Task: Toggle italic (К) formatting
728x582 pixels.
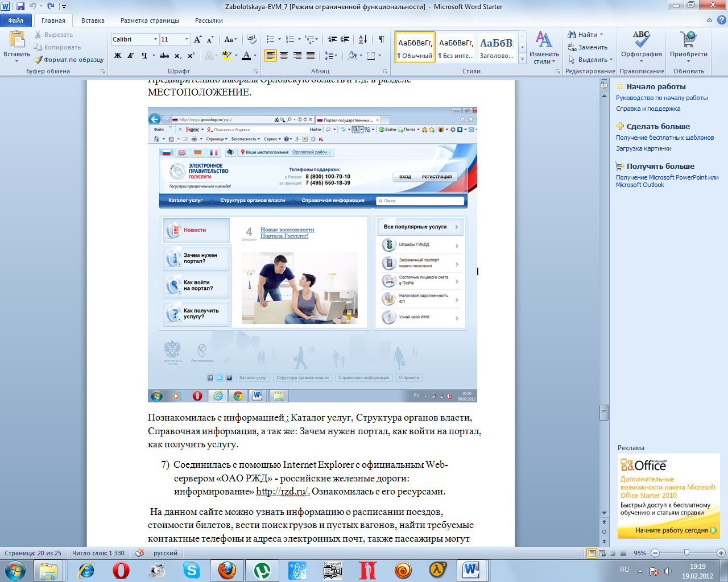Action: [130, 56]
